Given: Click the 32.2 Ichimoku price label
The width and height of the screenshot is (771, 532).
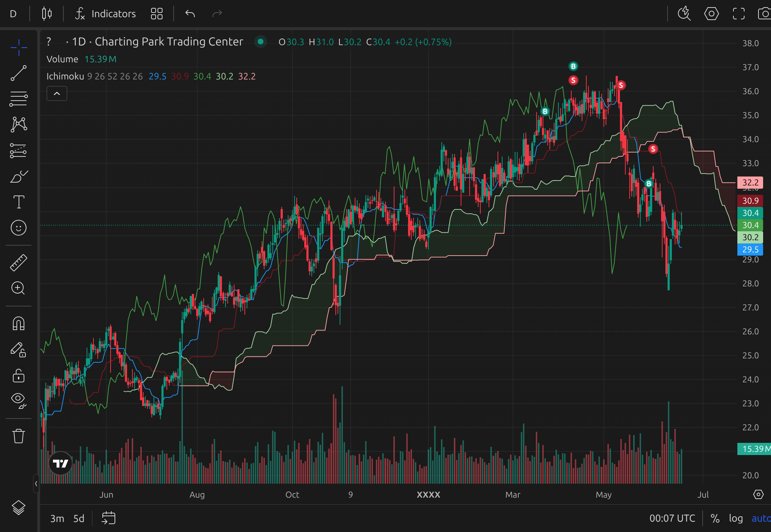Looking at the screenshot, I should click(x=750, y=183).
